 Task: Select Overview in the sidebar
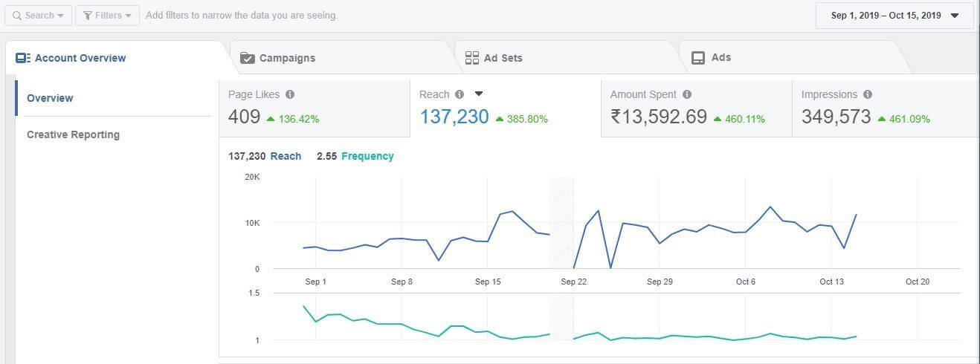click(x=113, y=98)
